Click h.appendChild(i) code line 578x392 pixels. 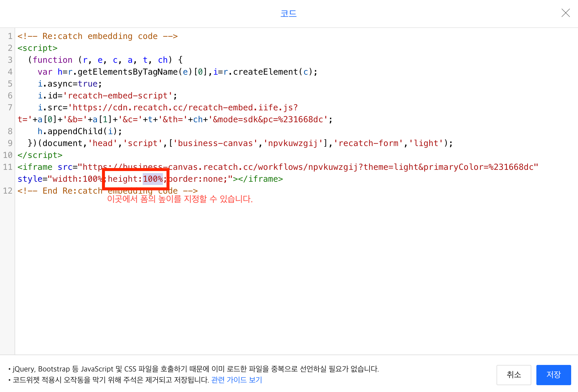[80, 131]
